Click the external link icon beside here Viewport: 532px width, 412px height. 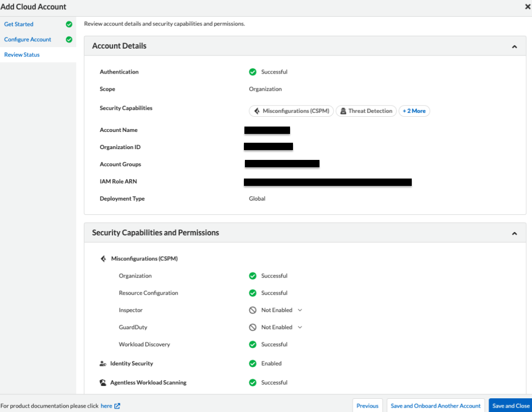pos(117,406)
